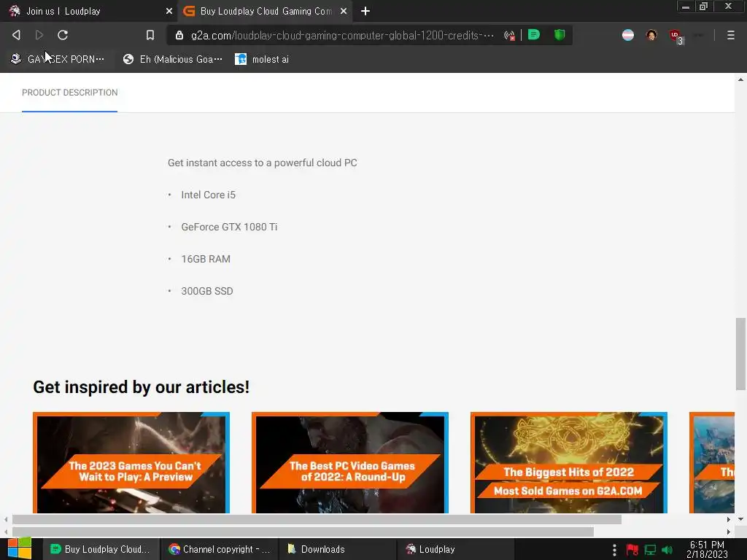Click the vertical page scrollbar thumb

click(740, 354)
